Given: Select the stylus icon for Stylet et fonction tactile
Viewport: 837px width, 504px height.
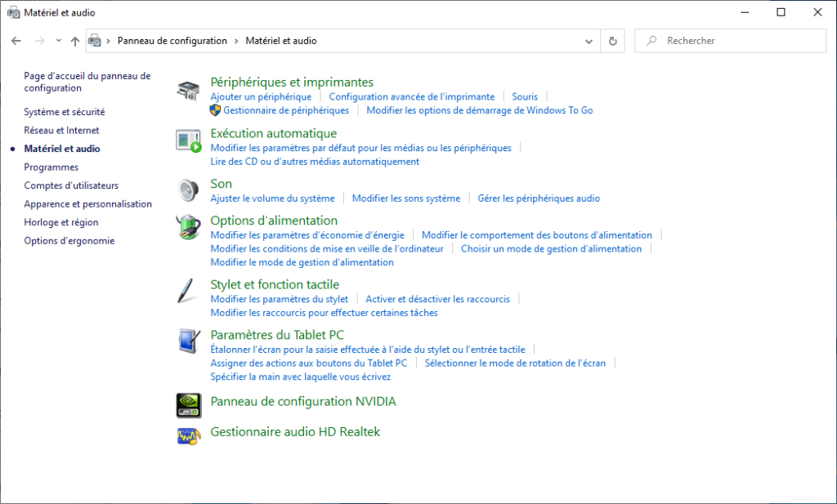Looking at the screenshot, I should coord(186,292).
